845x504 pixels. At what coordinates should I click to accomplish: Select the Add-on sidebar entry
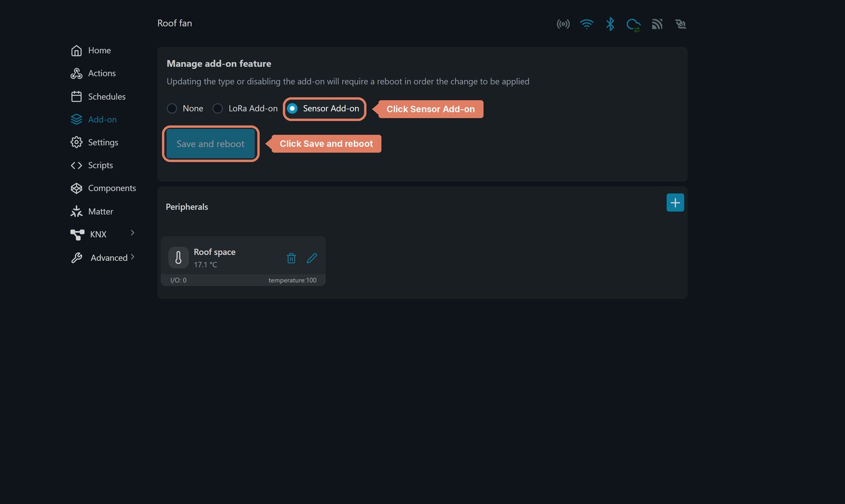[x=102, y=120]
